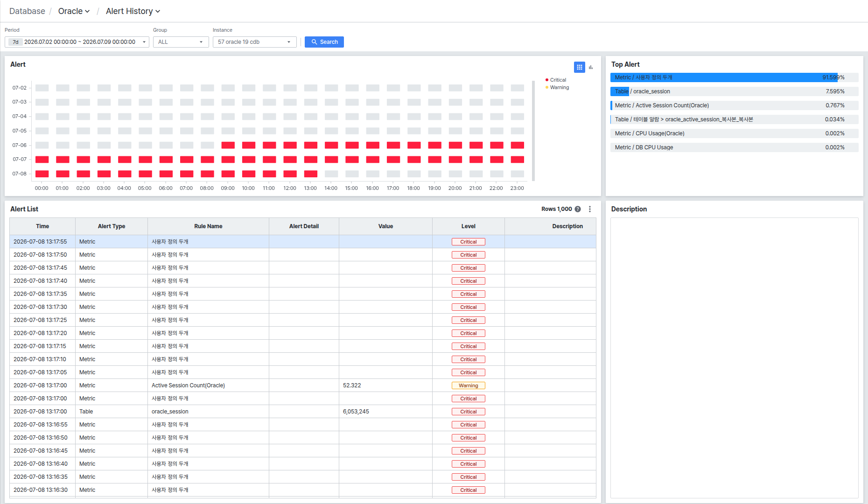The height and width of the screenshot is (504, 868).
Task: Click the 07-08 13:00 critical heatmap cell
Action: point(310,174)
